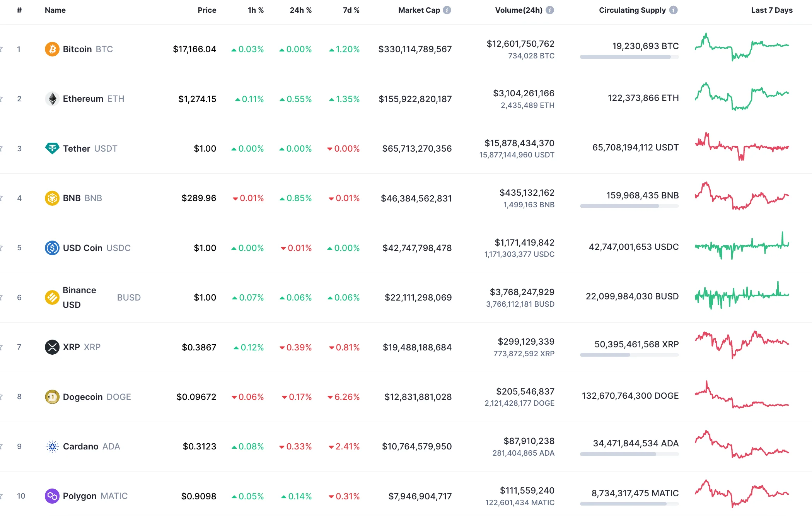Screen dimensions: 812x516
Task: Click the BNB circulating supply progress bar
Action: (x=629, y=206)
